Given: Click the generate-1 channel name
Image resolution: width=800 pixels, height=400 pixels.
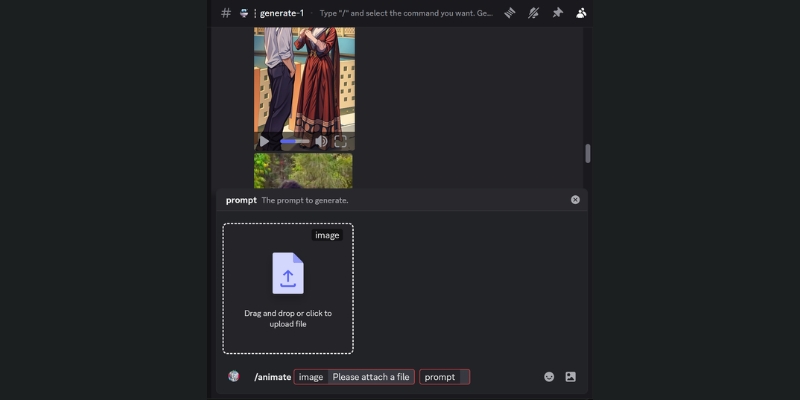Looking at the screenshot, I should coord(282,13).
